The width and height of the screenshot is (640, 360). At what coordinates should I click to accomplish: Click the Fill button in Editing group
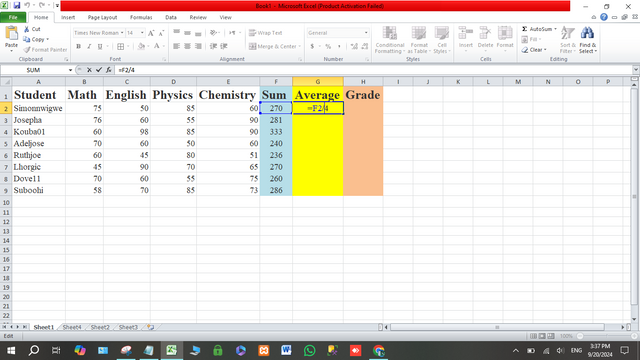531,40
